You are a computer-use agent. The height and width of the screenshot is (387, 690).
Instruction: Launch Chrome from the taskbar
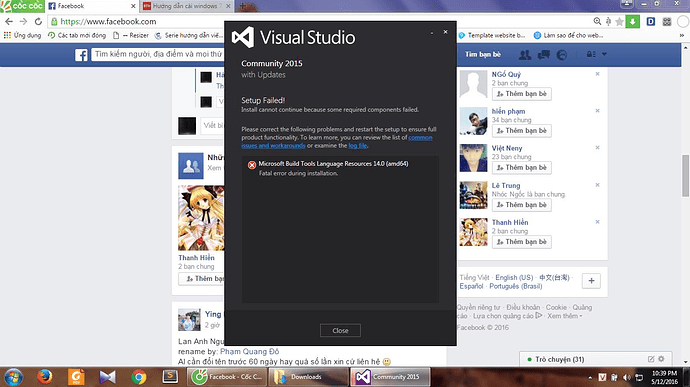pos(139,377)
